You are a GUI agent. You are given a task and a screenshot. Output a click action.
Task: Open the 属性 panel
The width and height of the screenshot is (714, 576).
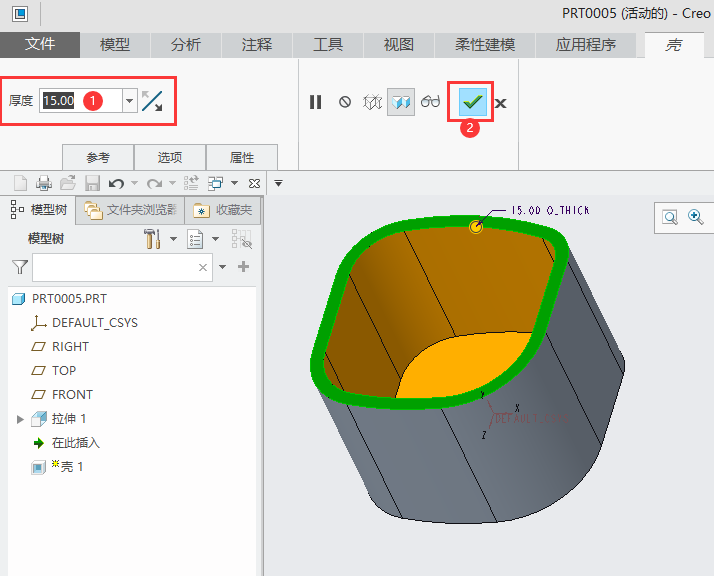point(242,158)
